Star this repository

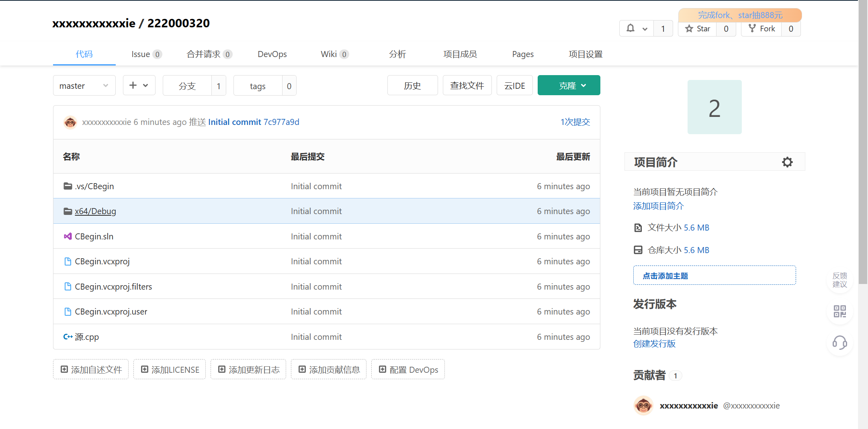click(x=698, y=29)
